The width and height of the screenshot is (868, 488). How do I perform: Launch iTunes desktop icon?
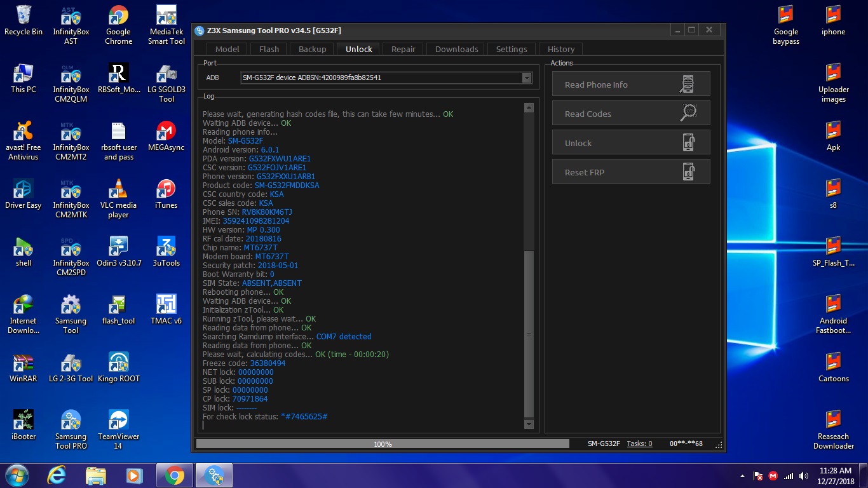(166, 194)
